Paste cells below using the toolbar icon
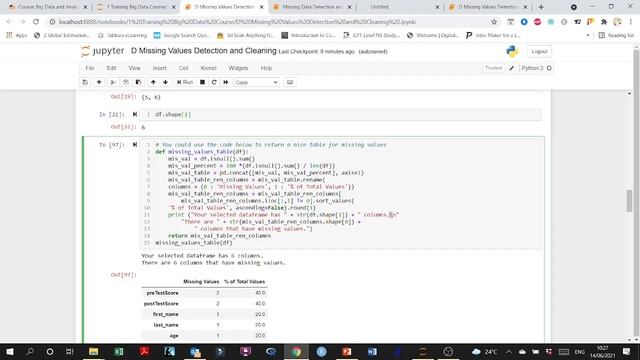Image resolution: width=640 pixels, height=360 pixels. coord(138,82)
